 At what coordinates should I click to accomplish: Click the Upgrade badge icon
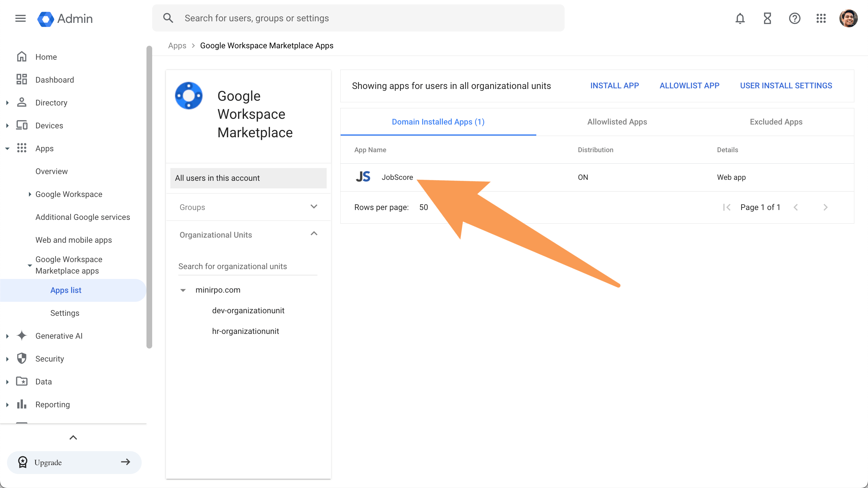pos(23,462)
